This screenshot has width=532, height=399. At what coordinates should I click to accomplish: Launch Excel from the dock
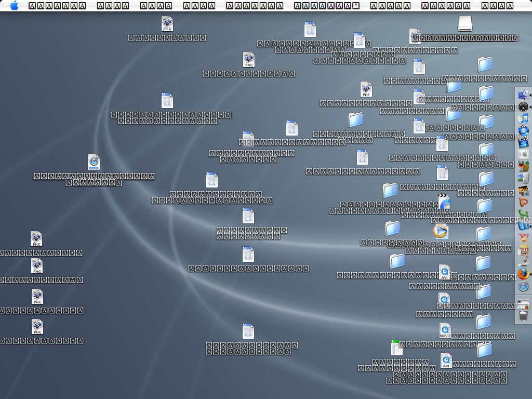(x=523, y=215)
